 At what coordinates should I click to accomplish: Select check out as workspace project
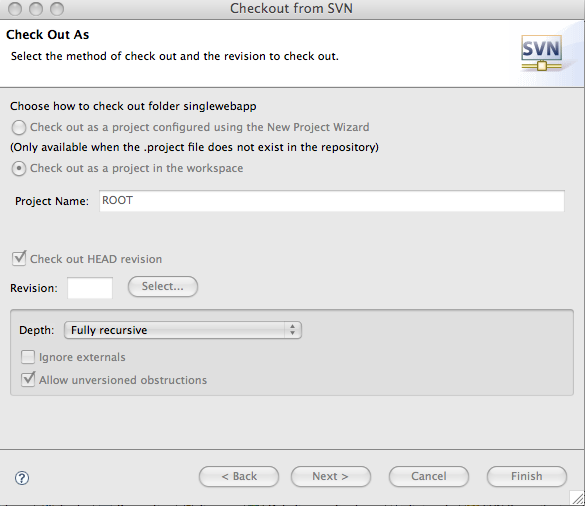coord(19,168)
